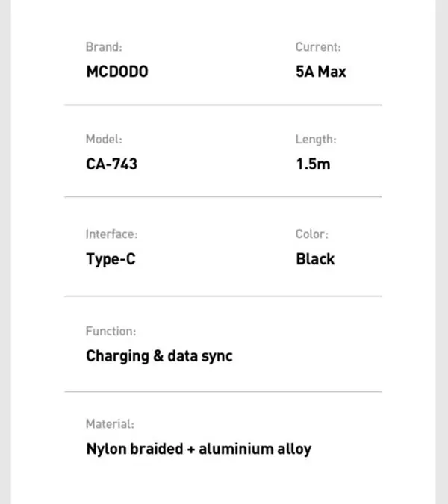Select the CA-743 model number
The image size is (448, 504).
[x=112, y=164]
